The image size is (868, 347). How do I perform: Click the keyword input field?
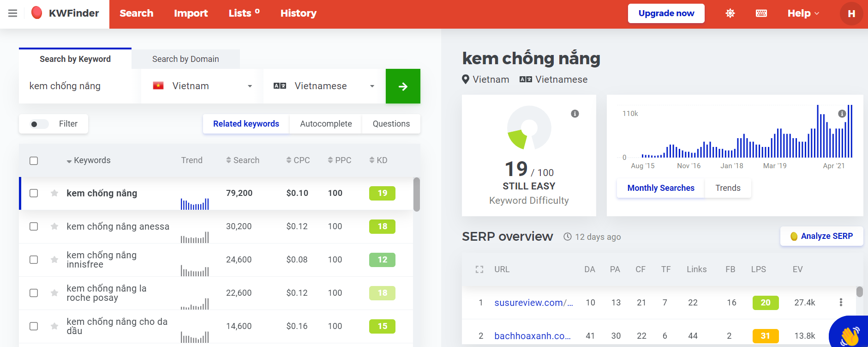79,86
